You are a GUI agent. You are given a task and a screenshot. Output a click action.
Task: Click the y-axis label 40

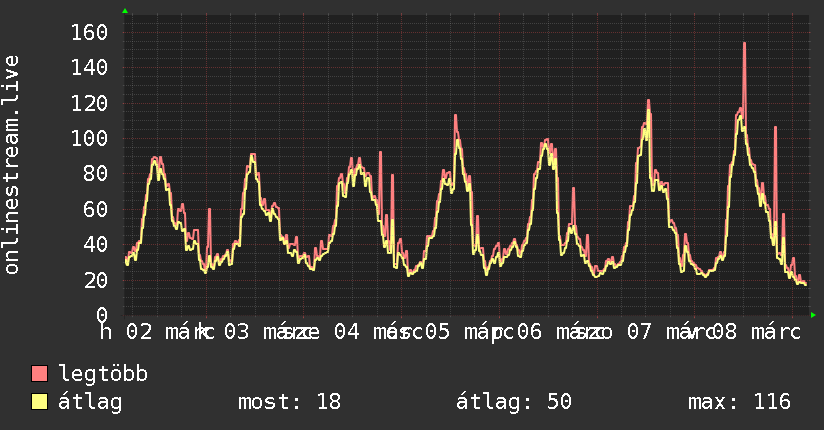(96, 244)
